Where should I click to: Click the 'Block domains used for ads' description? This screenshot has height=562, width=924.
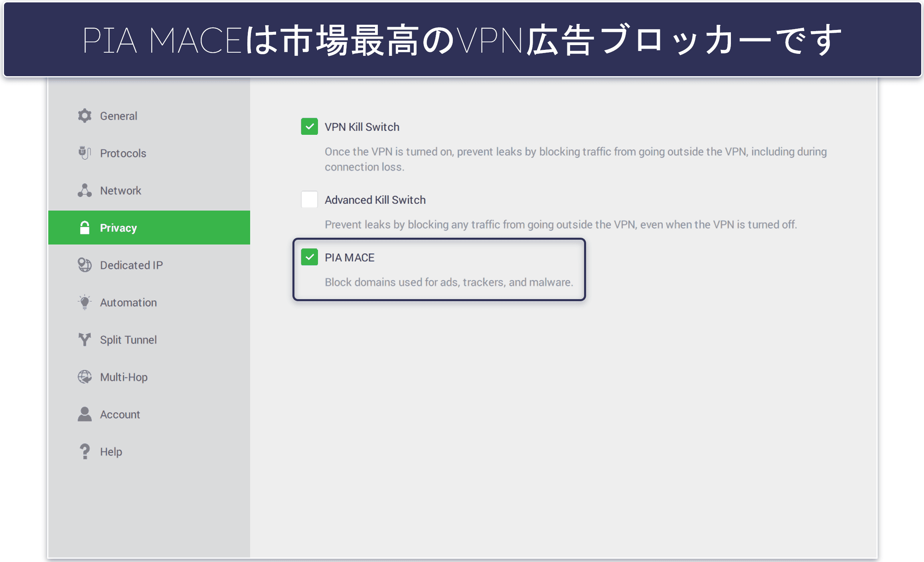pyautogui.click(x=449, y=282)
